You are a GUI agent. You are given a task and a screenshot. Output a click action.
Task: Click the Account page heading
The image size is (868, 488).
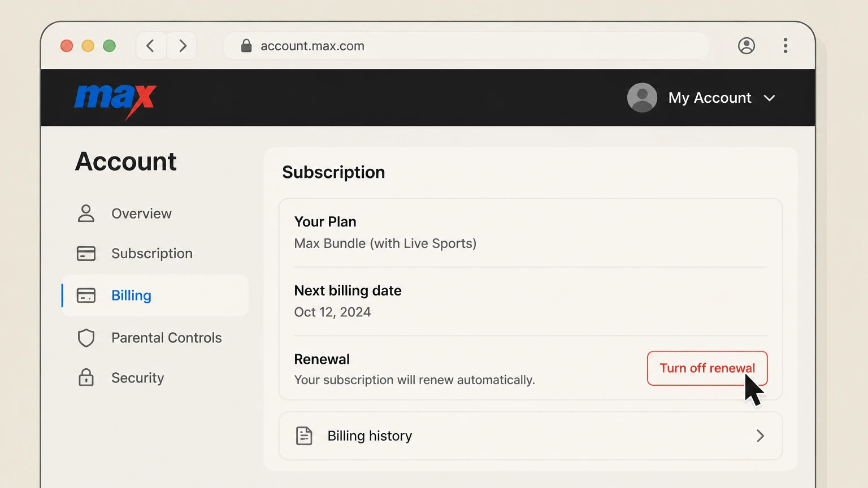click(x=126, y=162)
